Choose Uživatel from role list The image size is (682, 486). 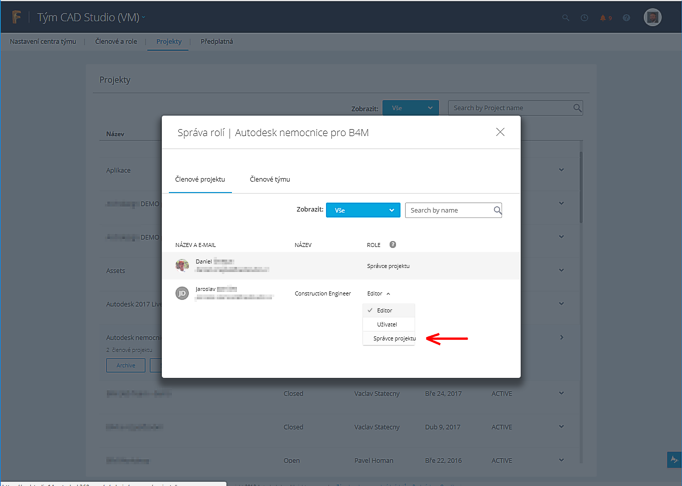click(x=387, y=325)
